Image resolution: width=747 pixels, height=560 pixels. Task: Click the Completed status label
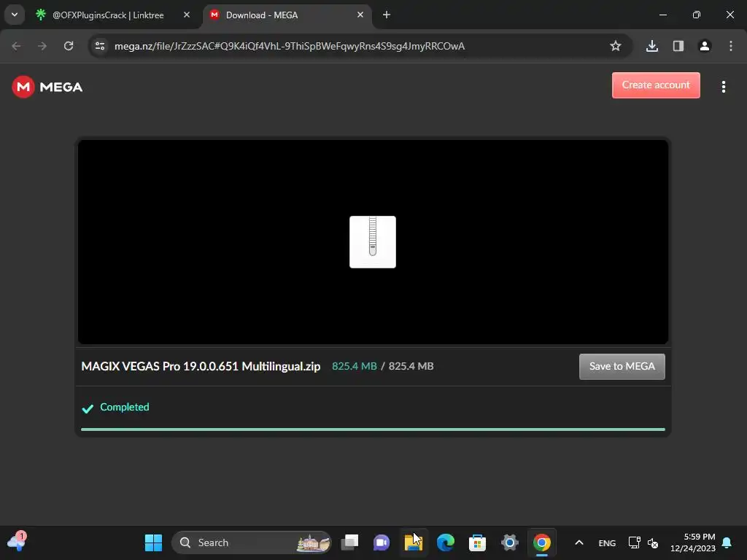click(124, 407)
